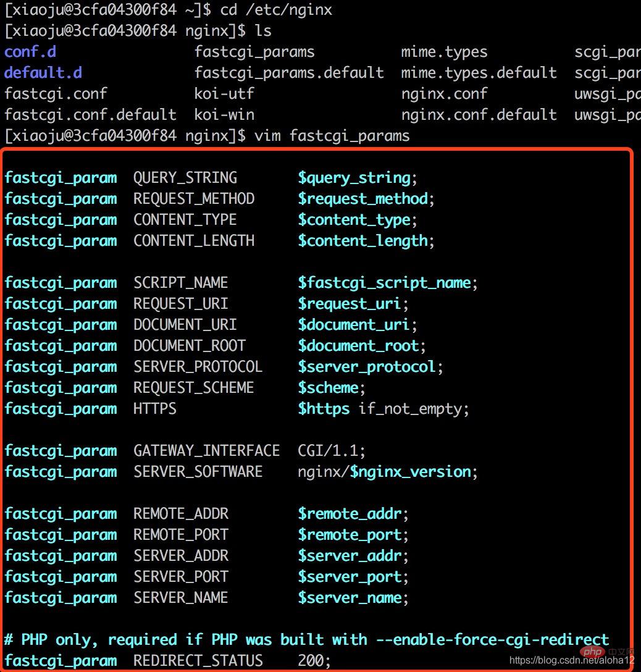Click the CONTENT_TYPE parameter name

(x=185, y=220)
